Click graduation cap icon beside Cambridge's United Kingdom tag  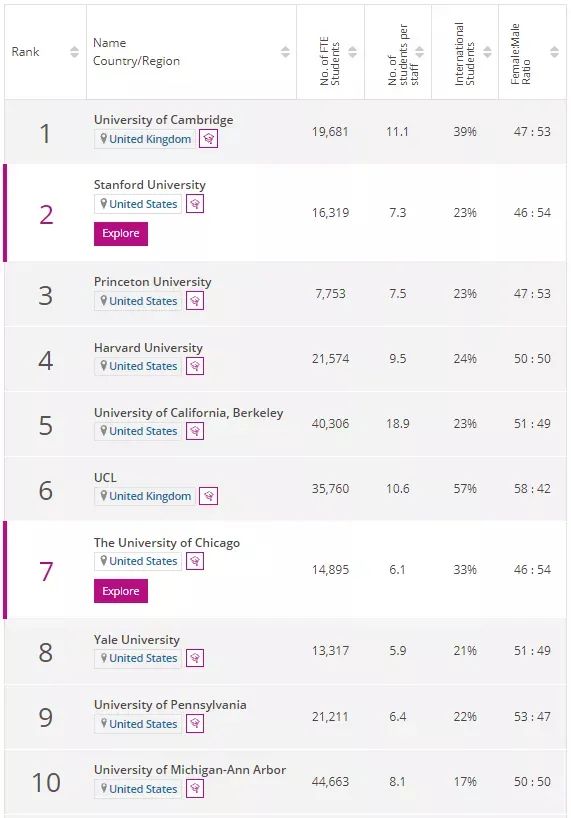click(x=208, y=139)
